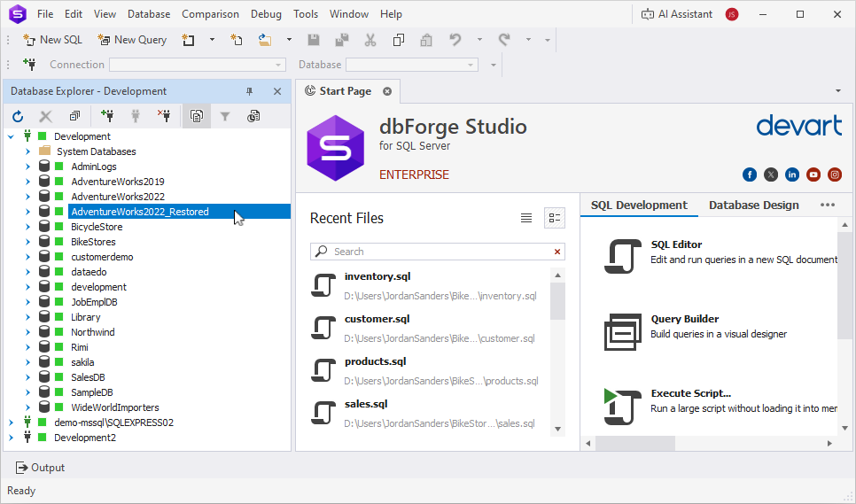Expand the System Databases folder

[x=27, y=151]
